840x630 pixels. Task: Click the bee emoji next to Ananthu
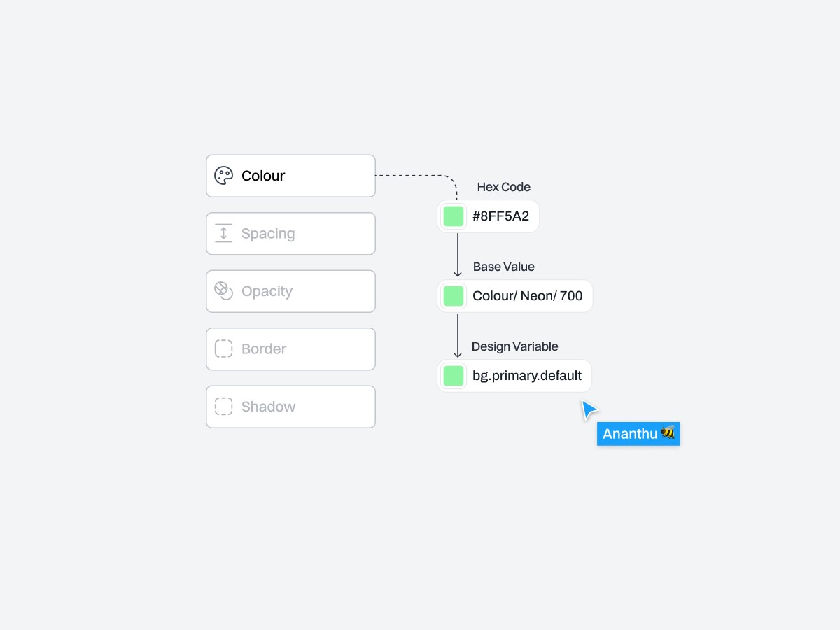click(x=668, y=433)
